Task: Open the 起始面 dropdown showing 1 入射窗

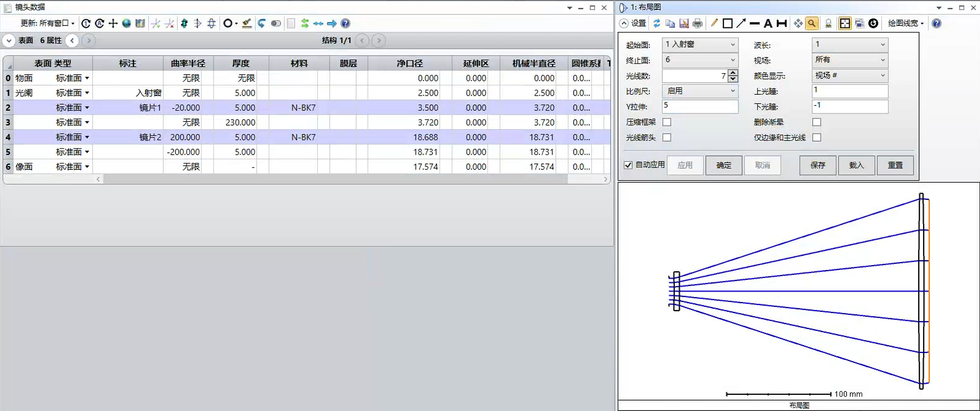Action: coord(700,45)
